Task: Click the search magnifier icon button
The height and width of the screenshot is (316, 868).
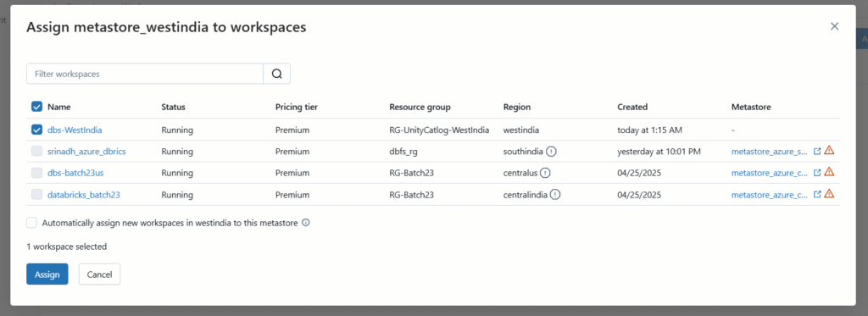Action: click(277, 74)
